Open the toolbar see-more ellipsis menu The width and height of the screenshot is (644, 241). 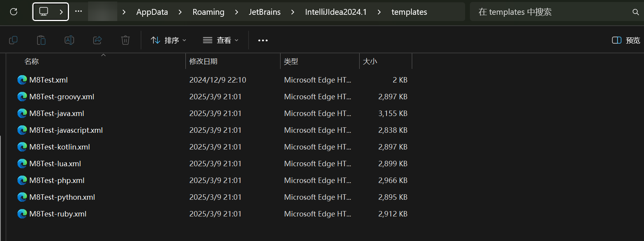[x=263, y=40]
